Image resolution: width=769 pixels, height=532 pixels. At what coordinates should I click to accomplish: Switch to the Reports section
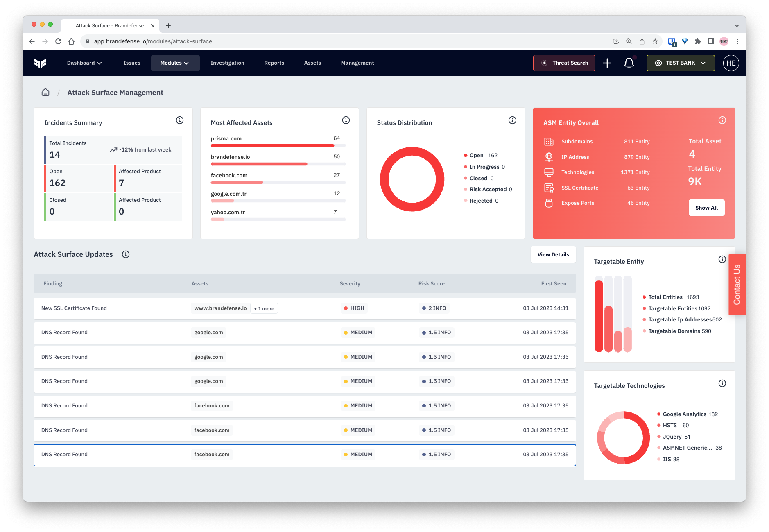tap(274, 63)
